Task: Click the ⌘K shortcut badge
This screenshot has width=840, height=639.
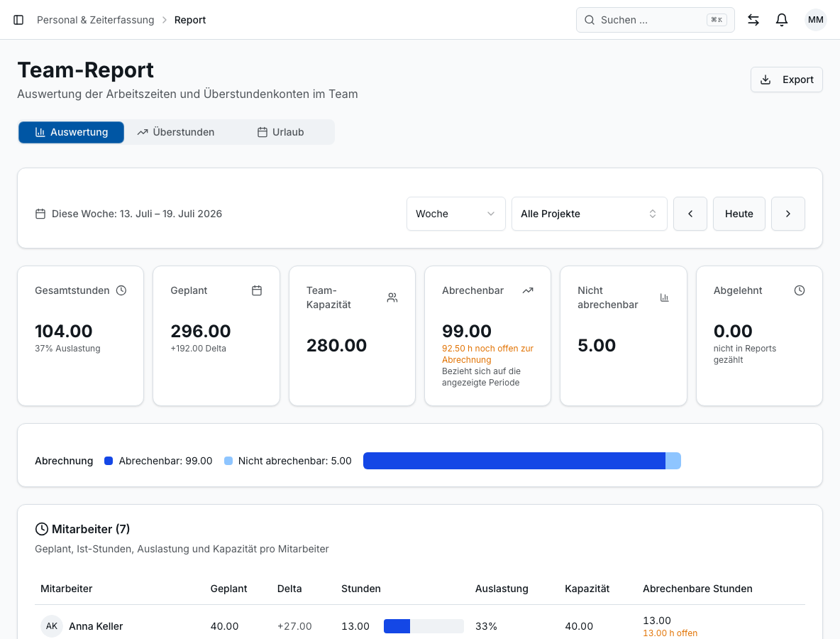Action: coord(717,20)
